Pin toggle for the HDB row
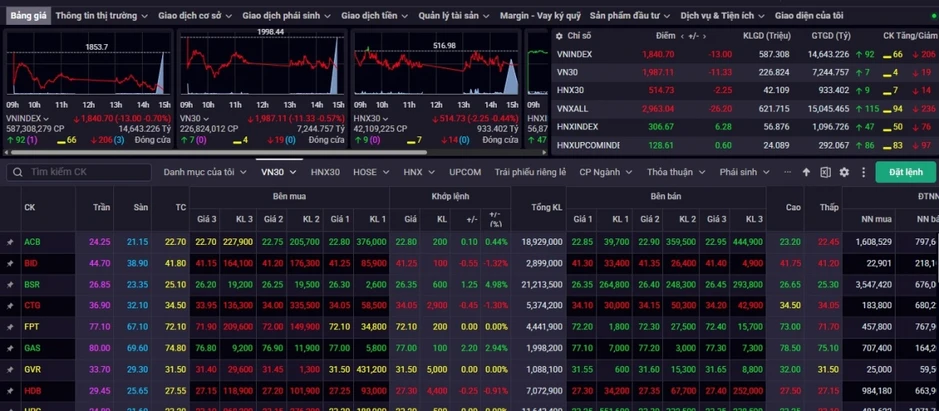Image resolution: width=939 pixels, height=411 pixels. [x=10, y=391]
